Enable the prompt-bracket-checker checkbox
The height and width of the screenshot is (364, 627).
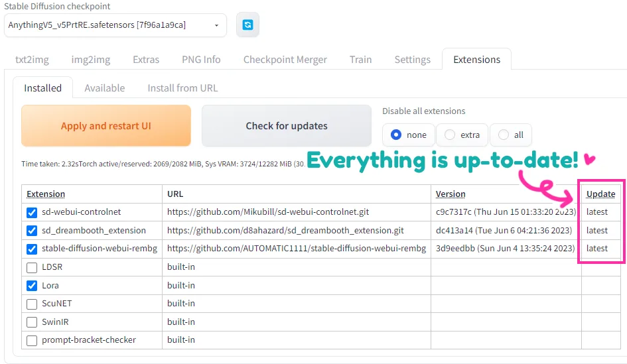(x=32, y=340)
